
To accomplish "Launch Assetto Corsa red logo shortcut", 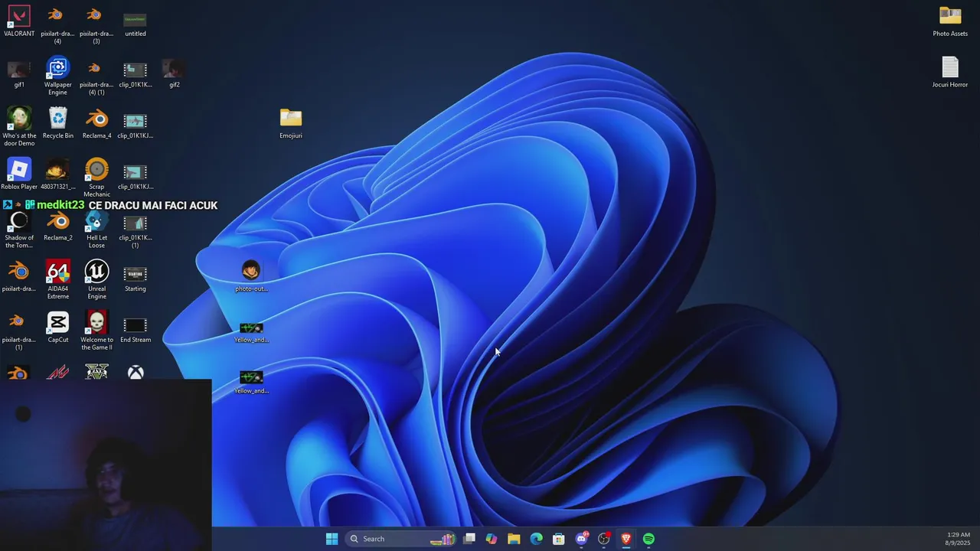I will click(58, 372).
